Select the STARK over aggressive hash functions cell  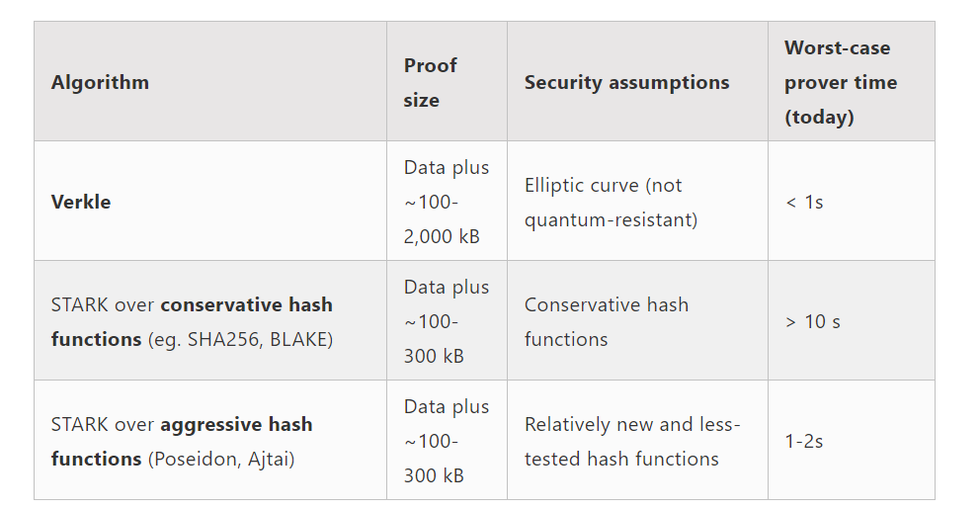210,440
